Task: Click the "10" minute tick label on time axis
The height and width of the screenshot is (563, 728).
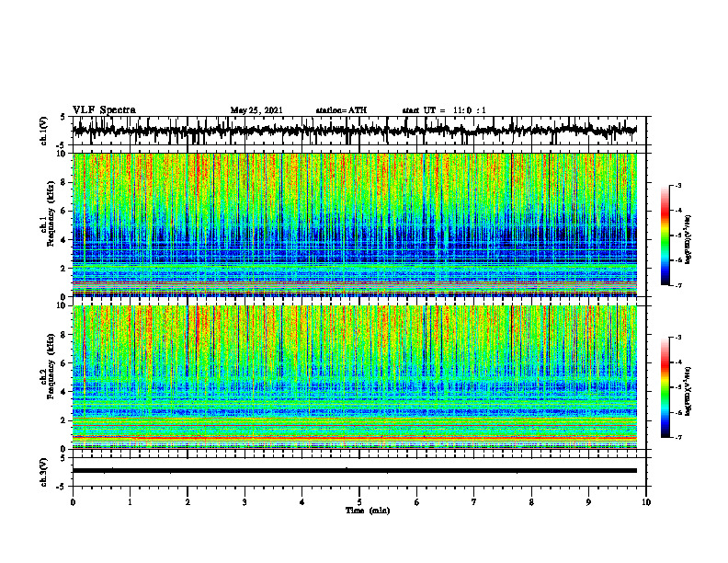Action: coord(646,502)
